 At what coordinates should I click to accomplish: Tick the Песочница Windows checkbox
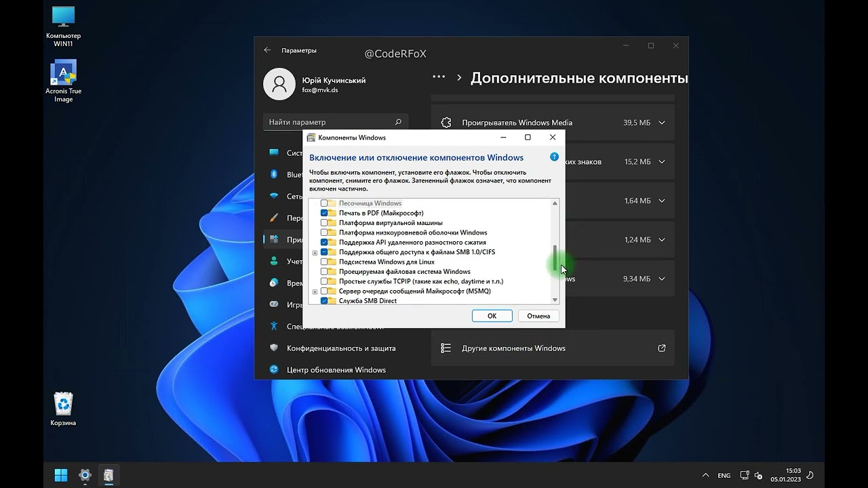click(x=324, y=203)
